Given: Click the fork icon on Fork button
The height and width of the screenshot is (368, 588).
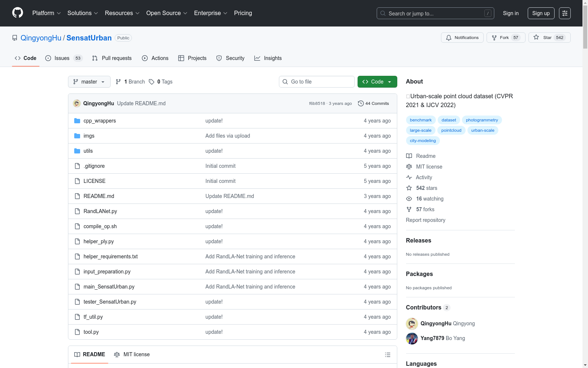Looking at the screenshot, I should [494, 38].
